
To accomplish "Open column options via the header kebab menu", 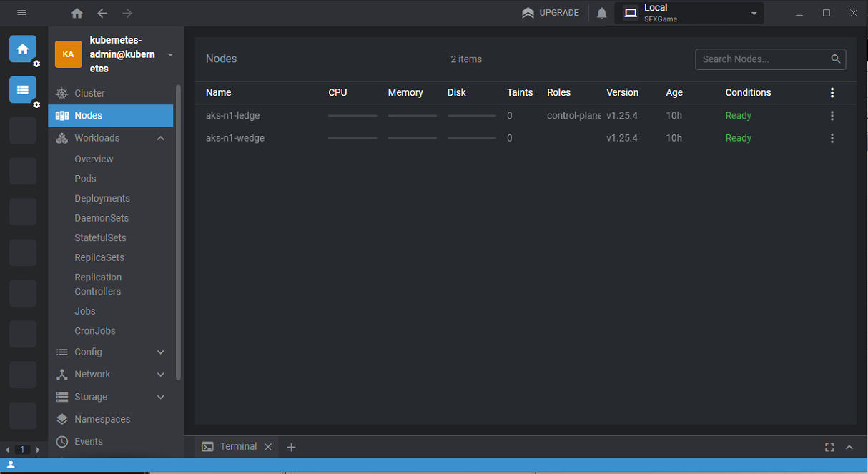I will [x=832, y=92].
